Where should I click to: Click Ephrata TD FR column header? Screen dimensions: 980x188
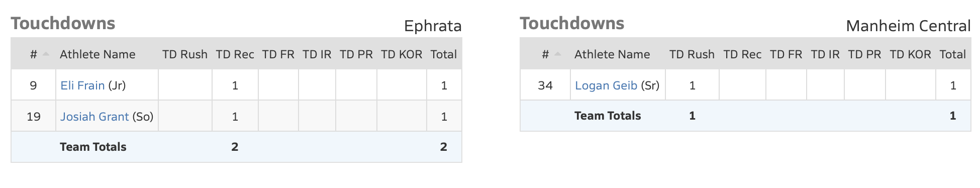coord(278,54)
